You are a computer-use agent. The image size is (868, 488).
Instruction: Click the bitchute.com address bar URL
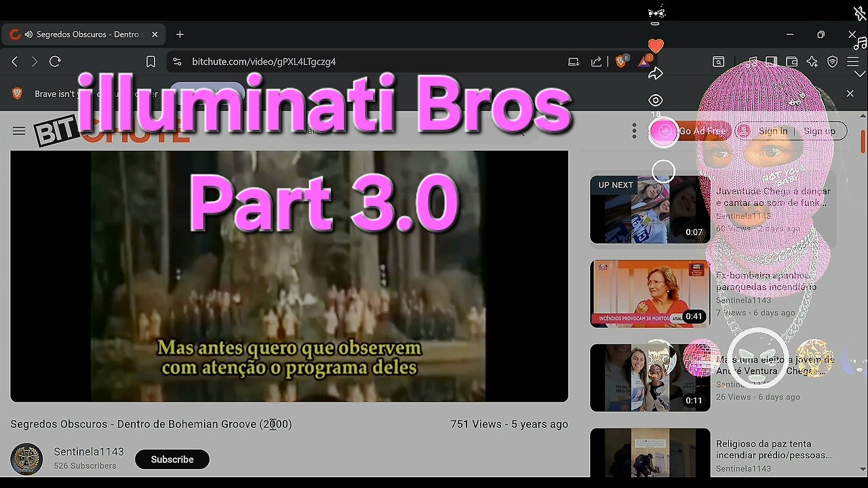[x=264, y=62]
